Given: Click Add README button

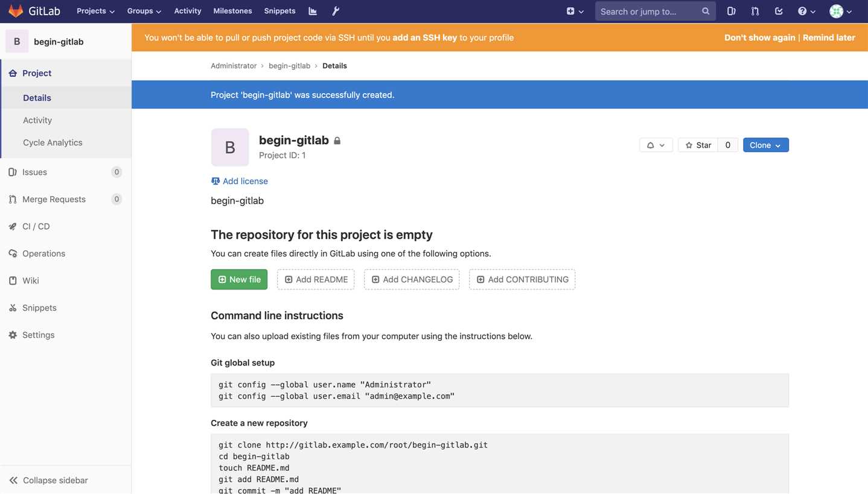Looking at the screenshot, I should click(x=316, y=279).
